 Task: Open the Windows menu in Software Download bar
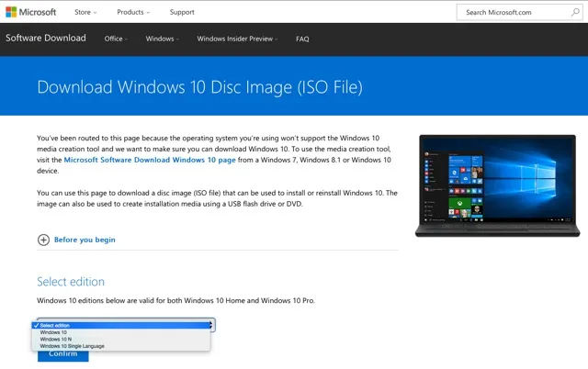point(162,39)
